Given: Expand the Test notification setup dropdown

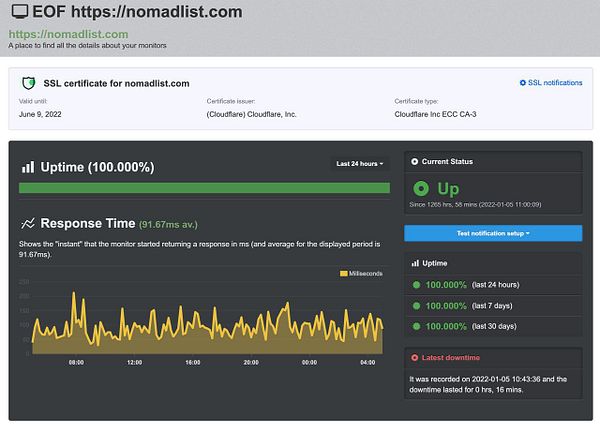Looking at the screenshot, I should pyautogui.click(x=493, y=233).
